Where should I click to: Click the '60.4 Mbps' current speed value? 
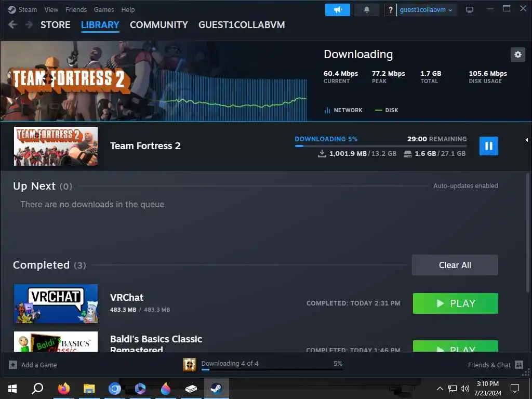pyautogui.click(x=341, y=74)
